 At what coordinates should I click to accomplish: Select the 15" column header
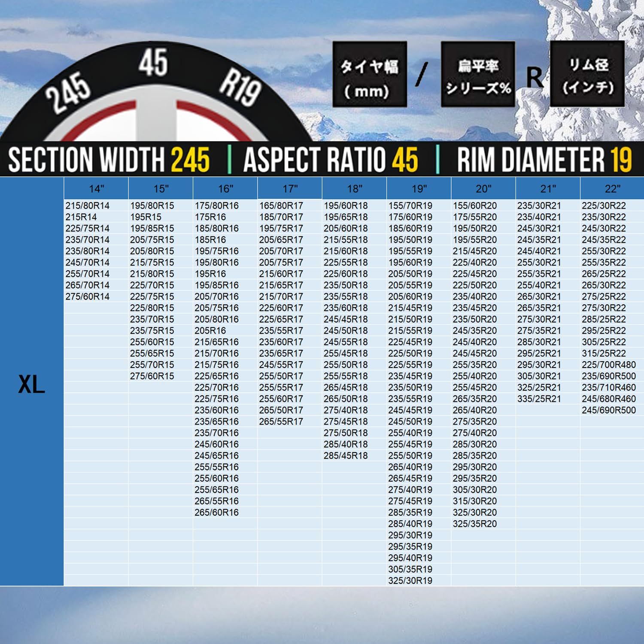(161, 188)
